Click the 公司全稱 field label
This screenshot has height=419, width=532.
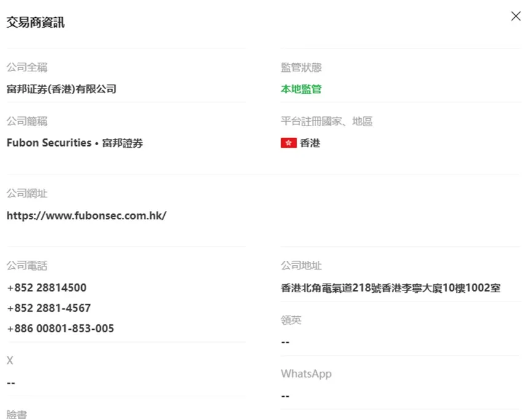click(27, 67)
